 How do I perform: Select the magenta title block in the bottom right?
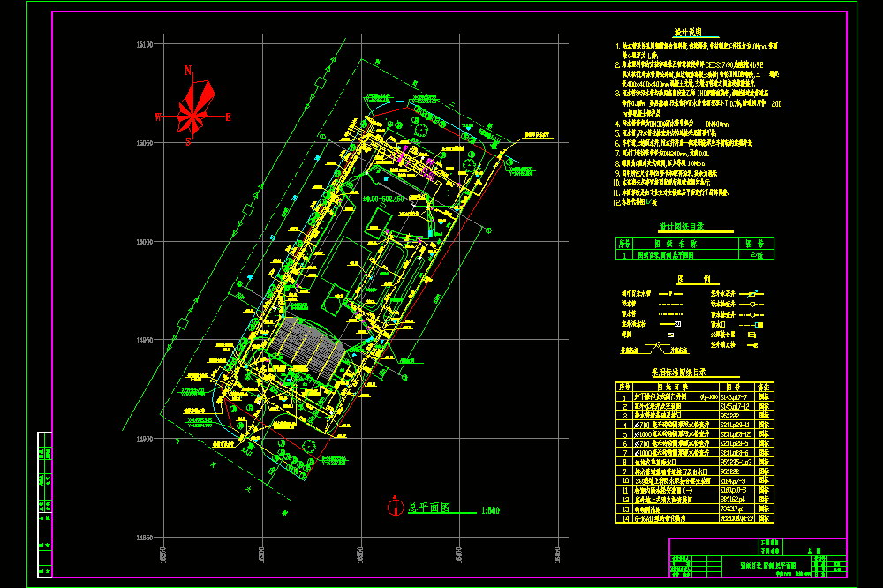point(758,558)
